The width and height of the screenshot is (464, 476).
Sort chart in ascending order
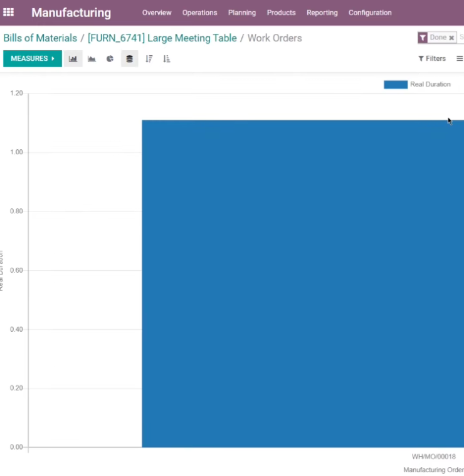[x=167, y=58]
